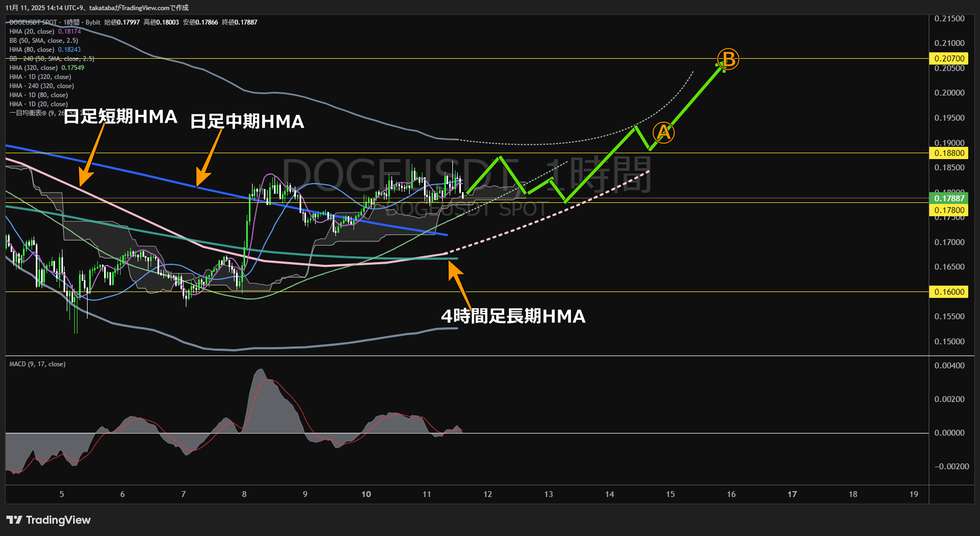The image size is (980, 536).
Task: Click day 11 on the time axis
Action: 427,494
